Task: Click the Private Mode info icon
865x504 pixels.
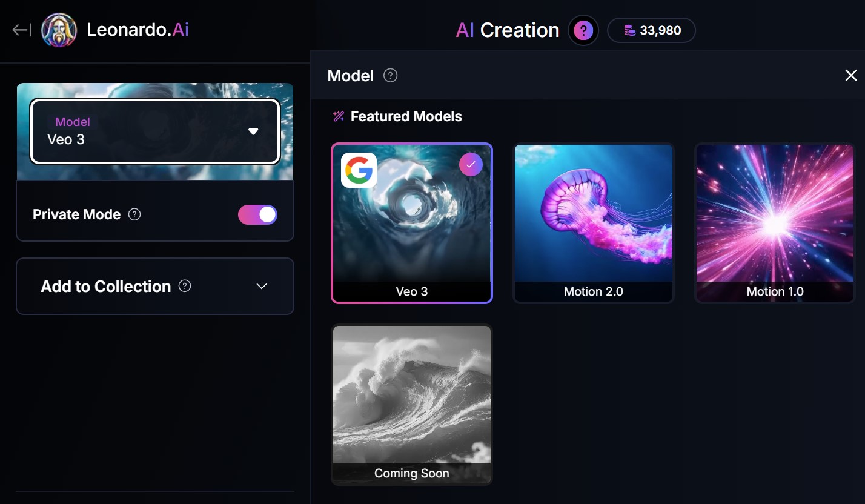Action: point(135,214)
